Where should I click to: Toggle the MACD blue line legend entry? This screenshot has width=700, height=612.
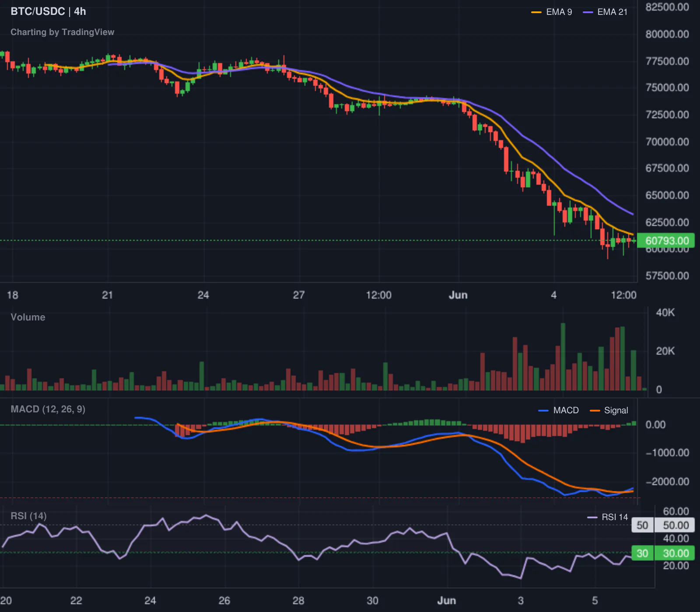point(559,410)
